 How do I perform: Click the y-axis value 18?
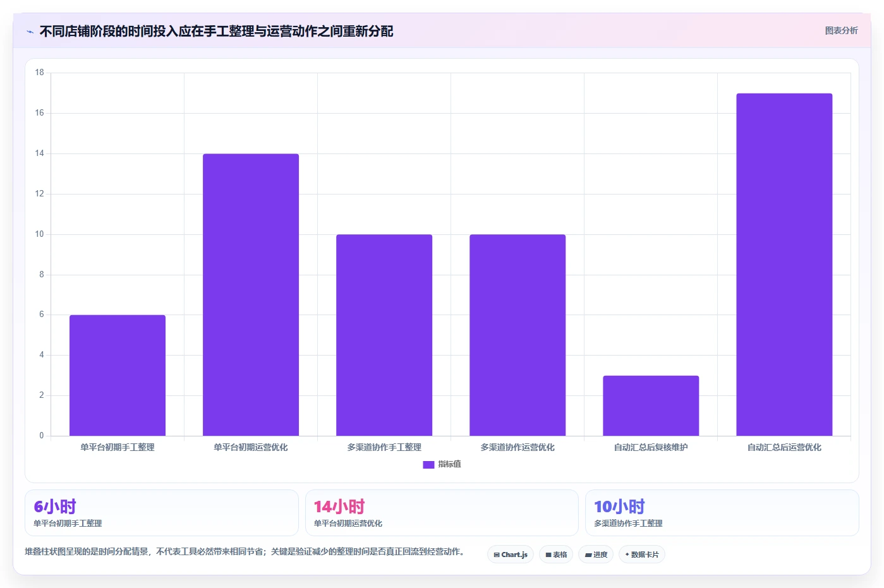[x=40, y=73]
